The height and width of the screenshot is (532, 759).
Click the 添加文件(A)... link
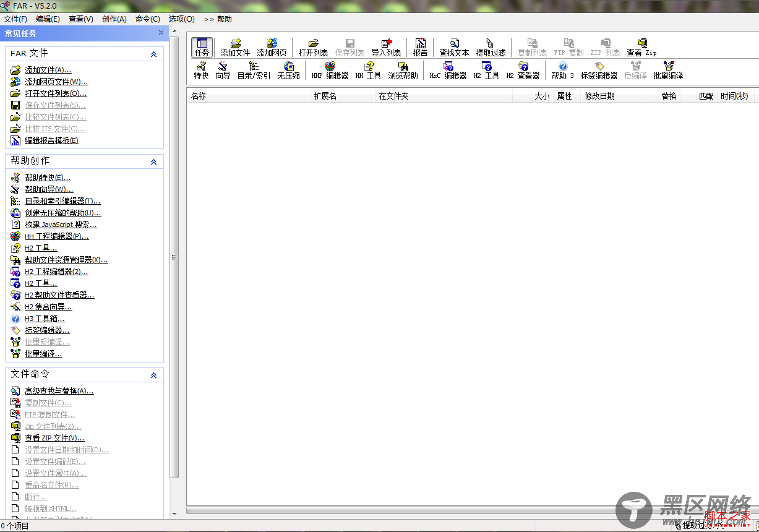click(x=48, y=70)
